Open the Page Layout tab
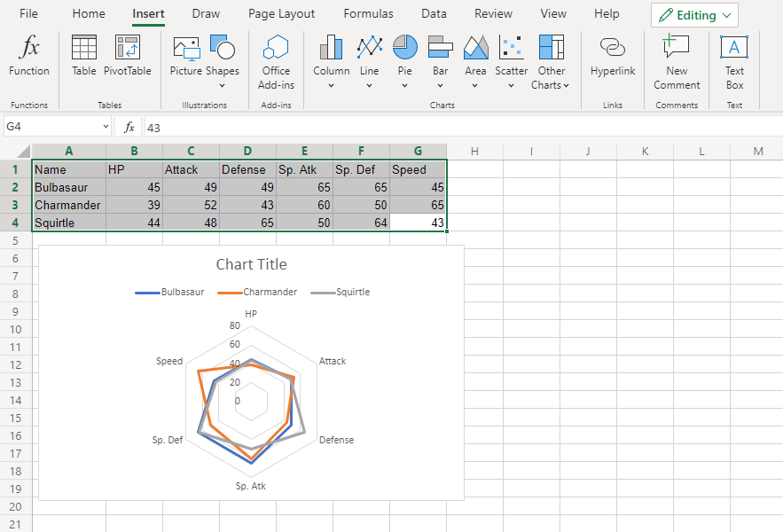This screenshot has height=532, width=783. [x=281, y=14]
